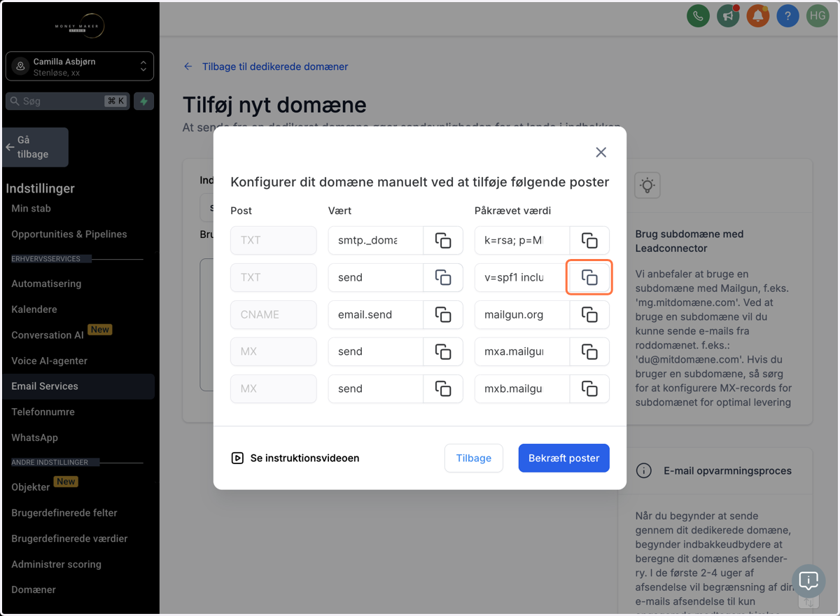This screenshot has width=840, height=616.
Task: Go back with Gå tilbage button
Action: (35, 147)
